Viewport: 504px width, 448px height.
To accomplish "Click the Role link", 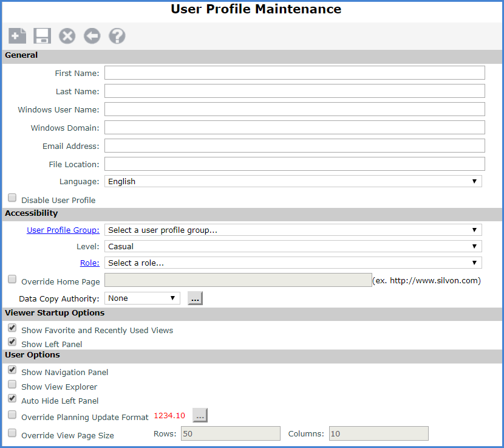I will pyautogui.click(x=89, y=263).
